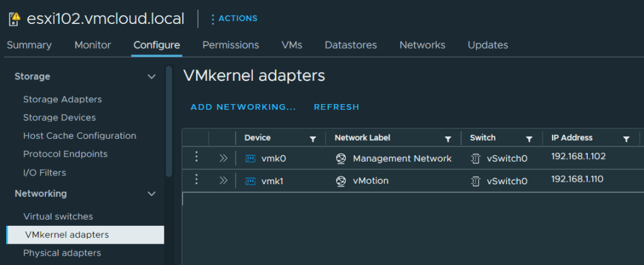Click the vMotion port group icon
644x265 pixels.
click(341, 181)
